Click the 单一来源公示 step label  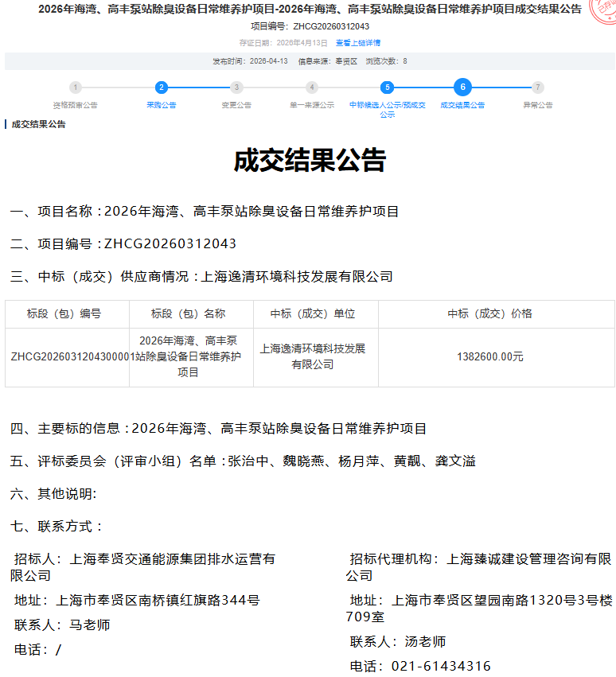pyautogui.click(x=312, y=105)
